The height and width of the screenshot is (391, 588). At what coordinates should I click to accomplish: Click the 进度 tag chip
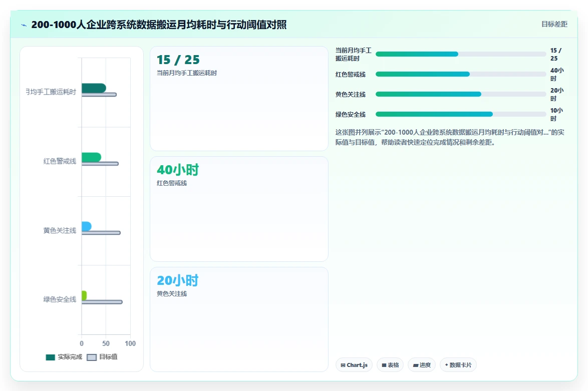(x=422, y=365)
